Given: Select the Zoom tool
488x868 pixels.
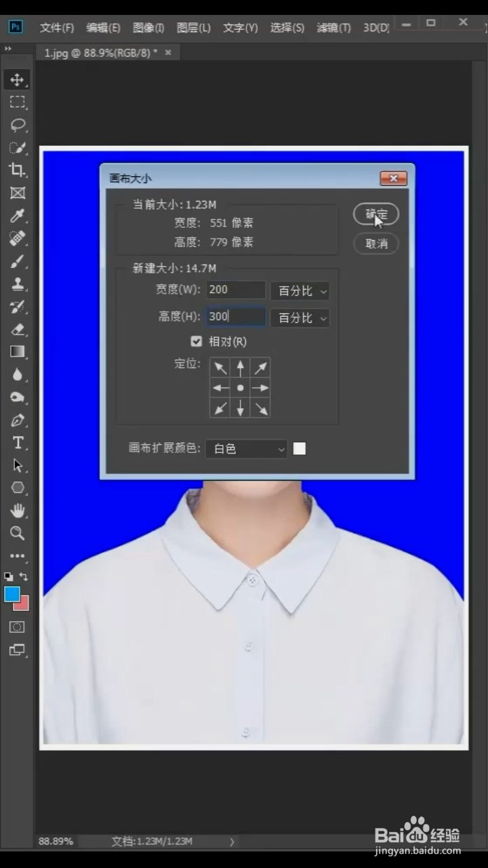Looking at the screenshot, I should [x=18, y=534].
